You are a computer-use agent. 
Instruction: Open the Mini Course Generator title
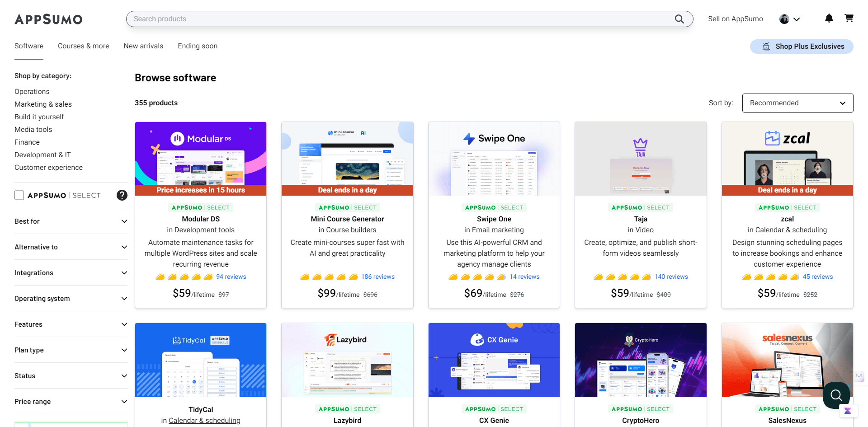click(x=347, y=219)
